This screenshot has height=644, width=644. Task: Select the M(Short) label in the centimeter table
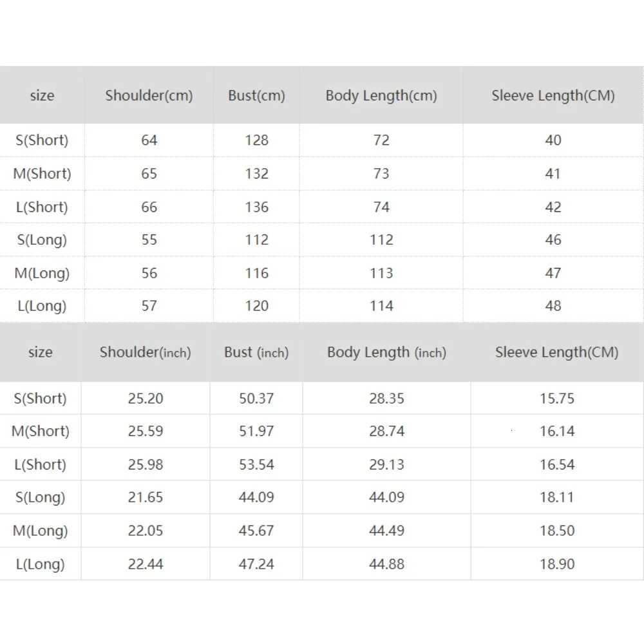click(x=42, y=174)
